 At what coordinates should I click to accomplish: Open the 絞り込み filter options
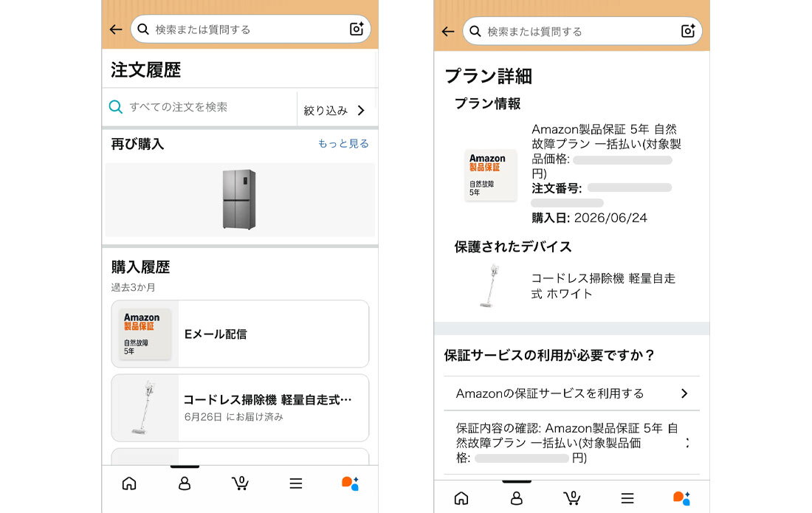coord(334,110)
